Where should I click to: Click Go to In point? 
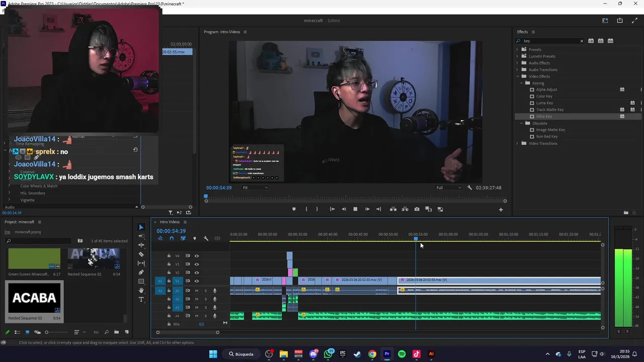(x=332, y=209)
